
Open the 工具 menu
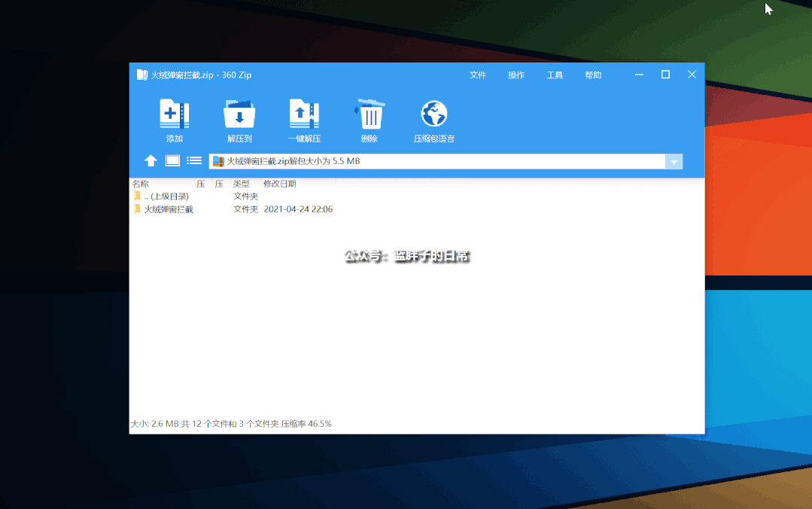[555, 75]
